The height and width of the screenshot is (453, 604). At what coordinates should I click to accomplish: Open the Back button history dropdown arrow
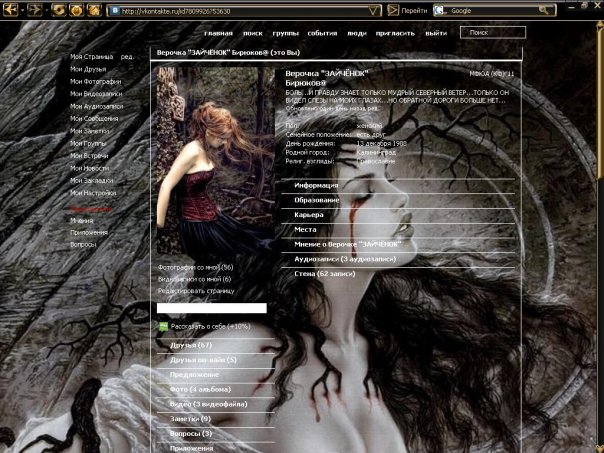tap(22, 10)
